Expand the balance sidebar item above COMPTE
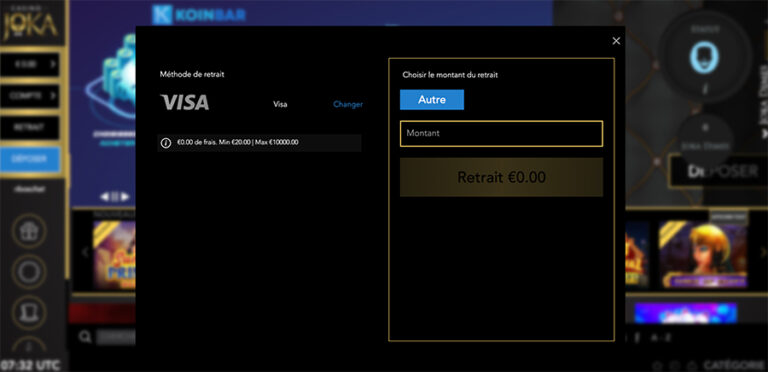Viewport: 768px width, 372px height. pyautogui.click(x=29, y=65)
